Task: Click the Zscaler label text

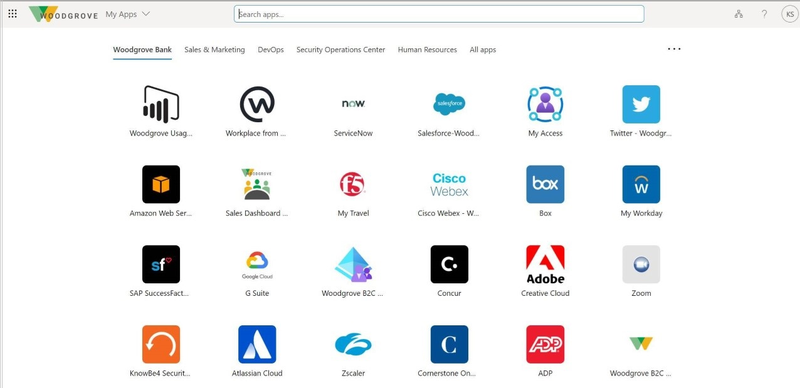Action: coord(353,373)
